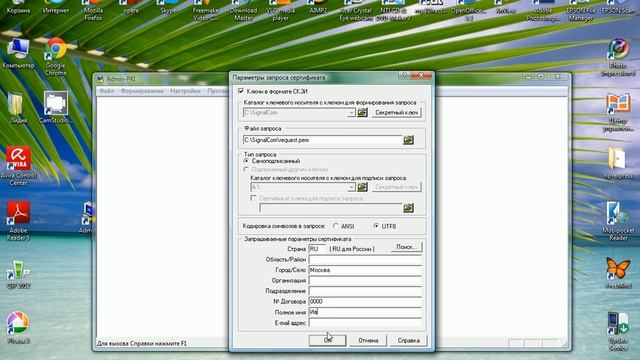The image size is (640, 360).
Task: Click the Download Master desktop shortcut
Action: click(243, 11)
